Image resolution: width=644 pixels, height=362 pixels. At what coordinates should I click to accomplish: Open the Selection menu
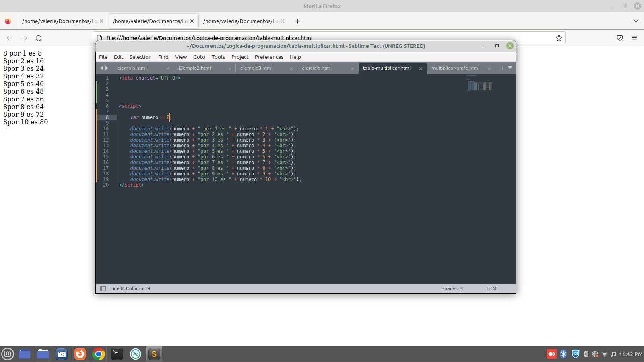click(x=140, y=57)
